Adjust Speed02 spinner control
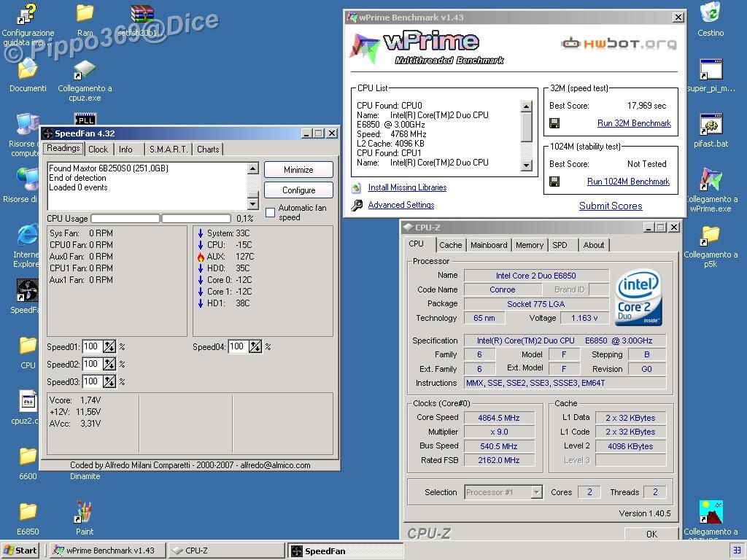The image size is (747, 560). tap(109, 365)
